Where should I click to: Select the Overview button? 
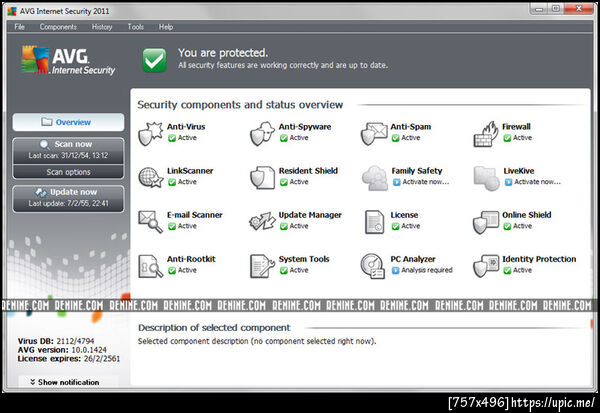coord(68,122)
